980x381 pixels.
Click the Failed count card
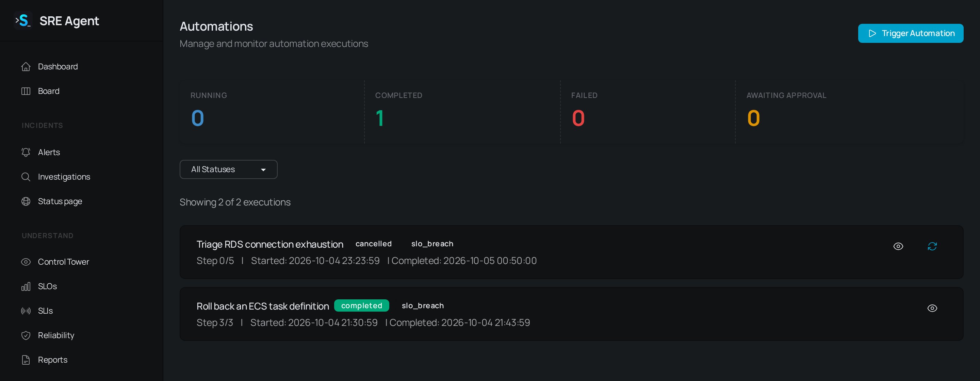(648, 112)
